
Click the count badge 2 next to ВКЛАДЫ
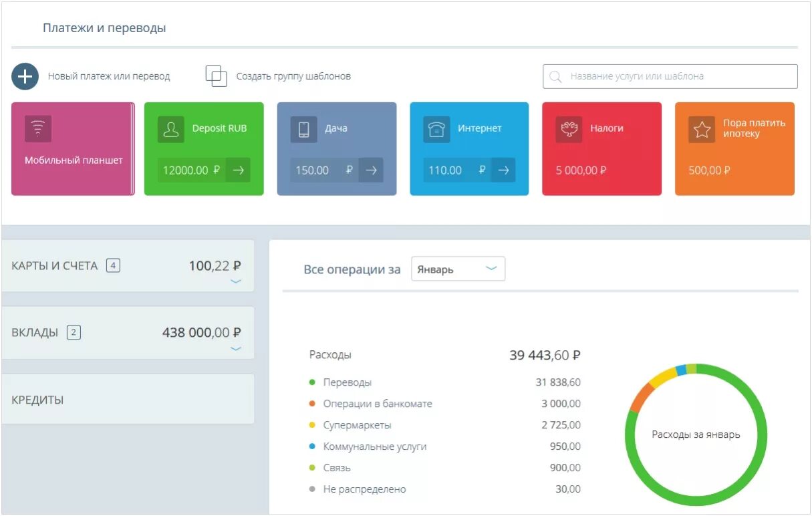coord(74,332)
